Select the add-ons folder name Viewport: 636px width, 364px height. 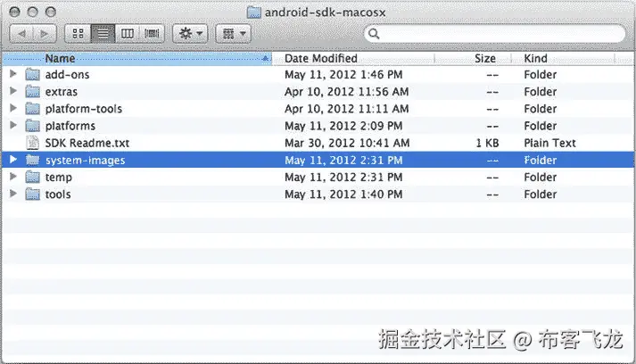click(67, 75)
